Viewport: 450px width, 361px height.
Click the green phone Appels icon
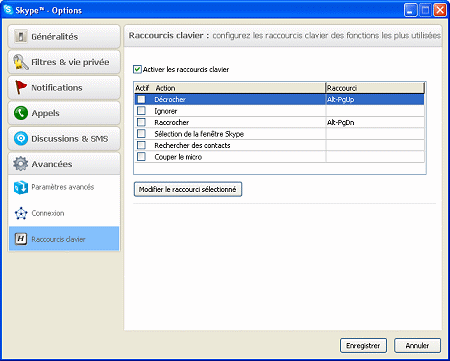[21, 113]
